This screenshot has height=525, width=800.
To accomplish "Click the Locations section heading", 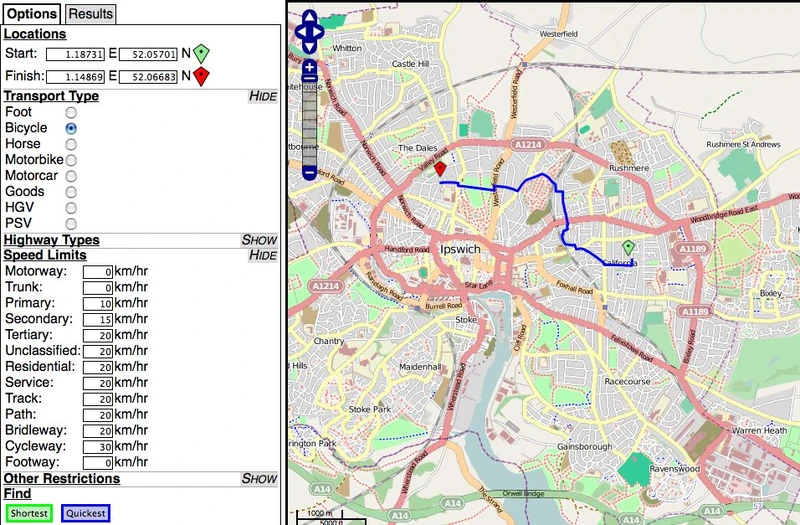I will pos(35,34).
